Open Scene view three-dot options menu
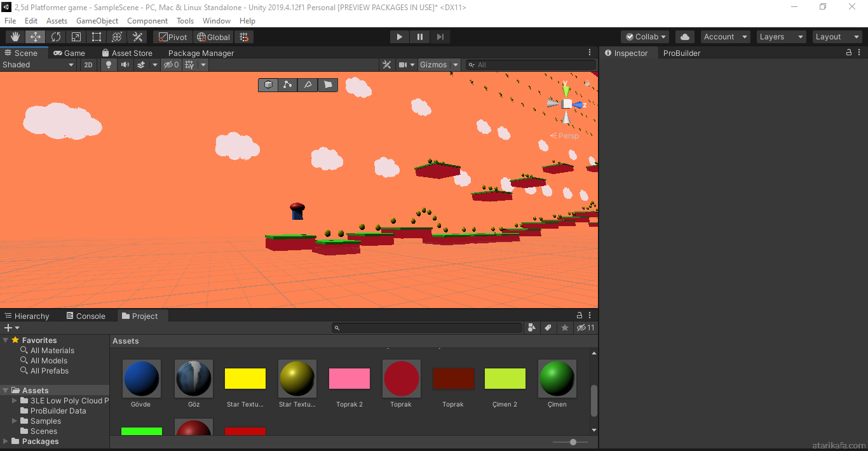 tap(590, 53)
